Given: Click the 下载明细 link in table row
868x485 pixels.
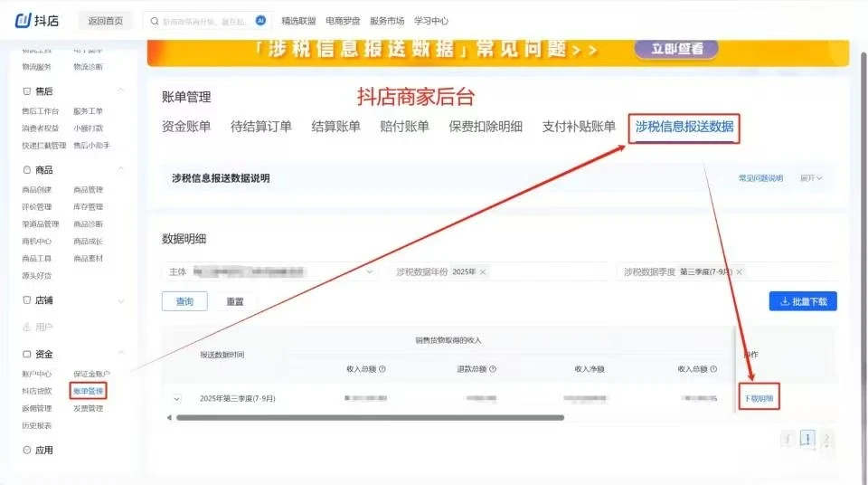Looking at the screenshot, I should [x=758, y=398].
